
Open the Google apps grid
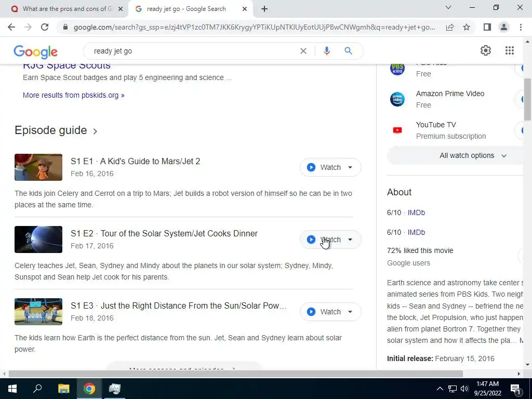509,50
